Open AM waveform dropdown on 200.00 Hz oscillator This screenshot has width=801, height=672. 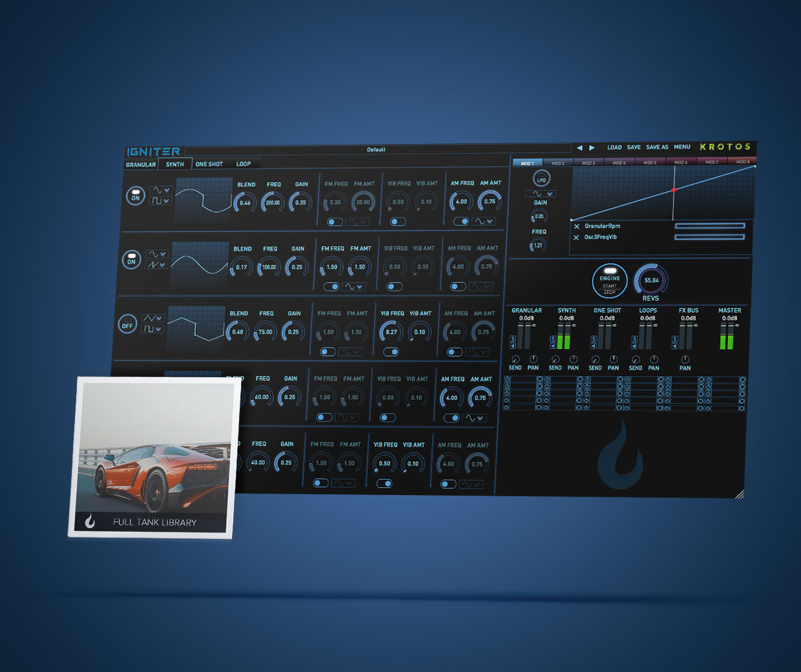(484, 221)
